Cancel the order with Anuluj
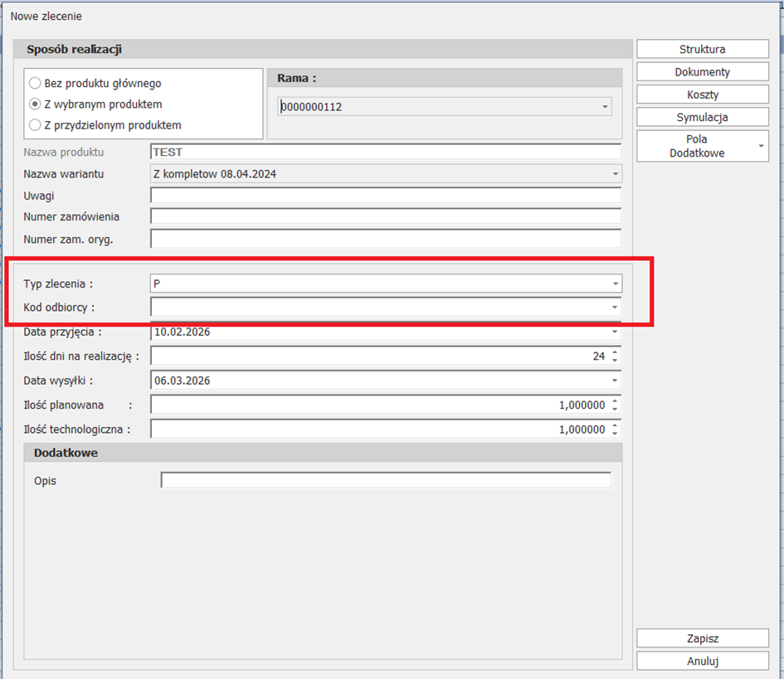The image size is (784, 679). pyautogui.click(x=702, y=661)
